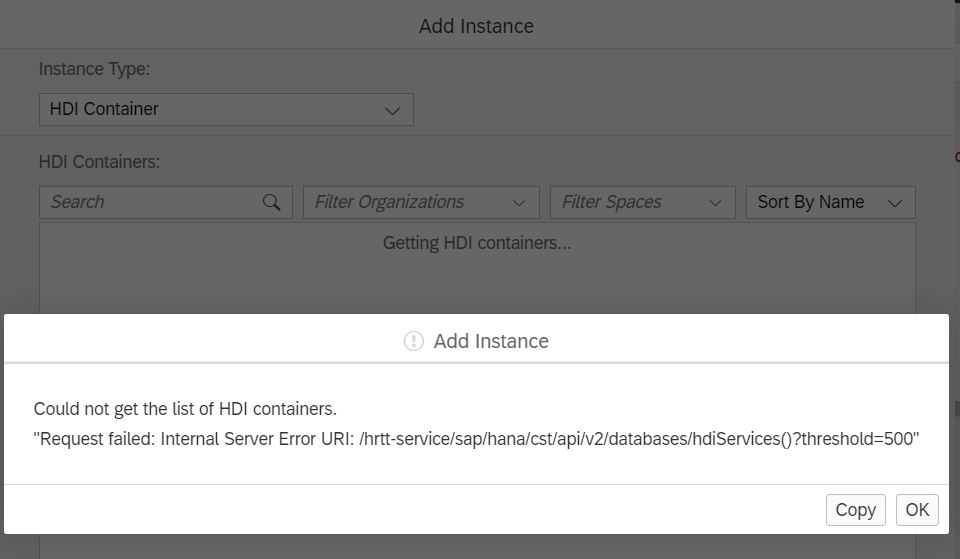Click the 'Could not get the list' message
960x559 pixels.
(x=185, y=409)
